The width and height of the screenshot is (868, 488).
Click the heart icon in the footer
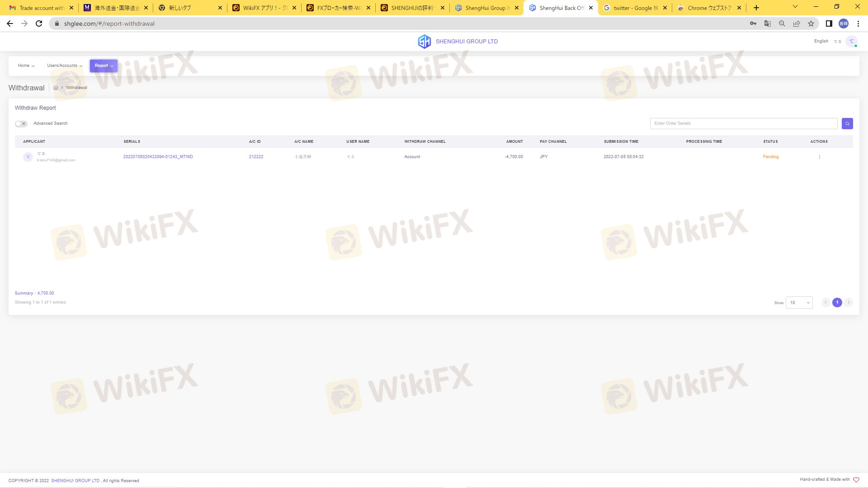point(856,480)
